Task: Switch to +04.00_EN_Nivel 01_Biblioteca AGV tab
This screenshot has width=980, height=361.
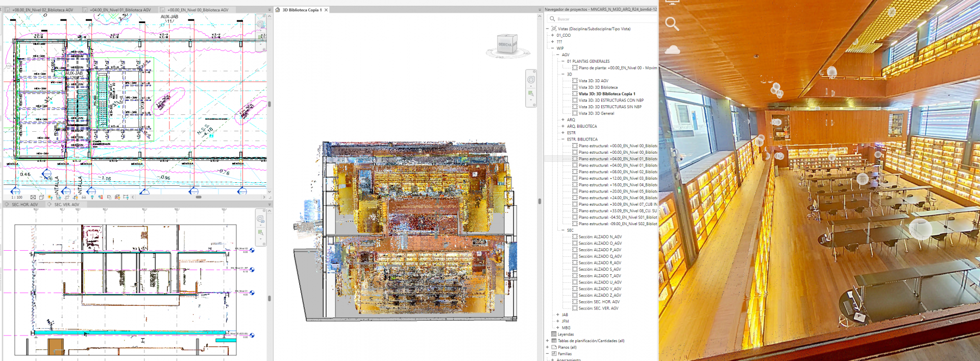Action: coord(120,10)
